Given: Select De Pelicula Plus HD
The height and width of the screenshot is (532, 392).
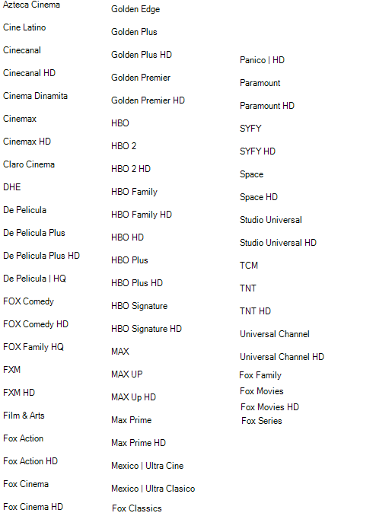Looking at the screenshot, I should click(41, 256).
